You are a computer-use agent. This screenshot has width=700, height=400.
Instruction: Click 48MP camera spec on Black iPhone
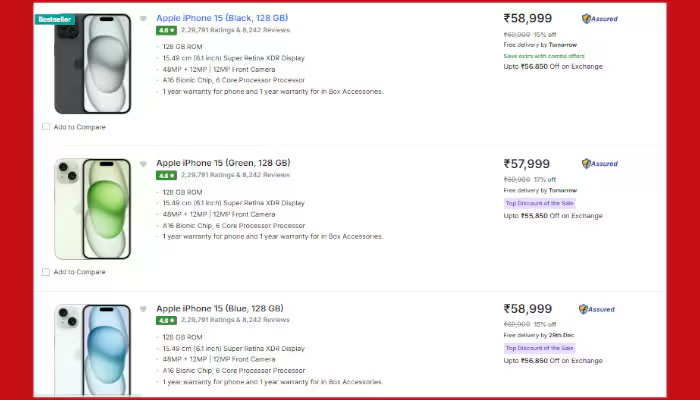(x=219, y=70)
